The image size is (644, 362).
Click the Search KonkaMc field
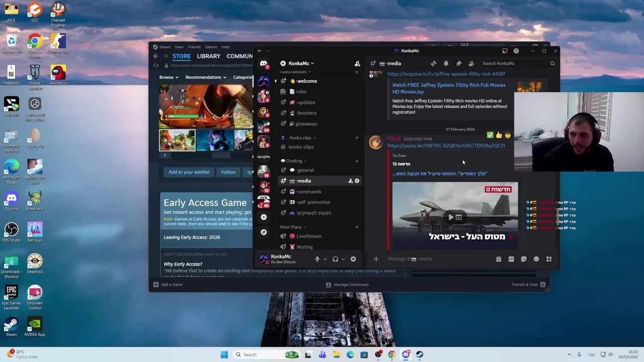coord(518,63)
